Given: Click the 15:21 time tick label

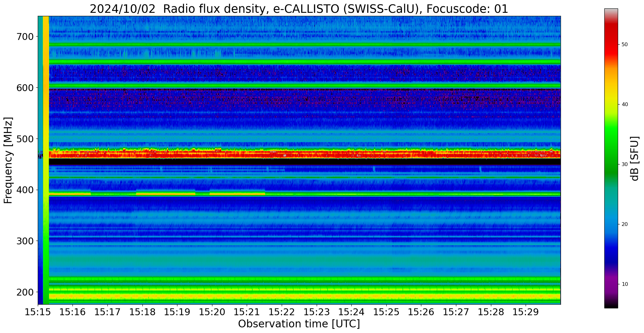Looking at the screenshot, I should click(247, 312).
